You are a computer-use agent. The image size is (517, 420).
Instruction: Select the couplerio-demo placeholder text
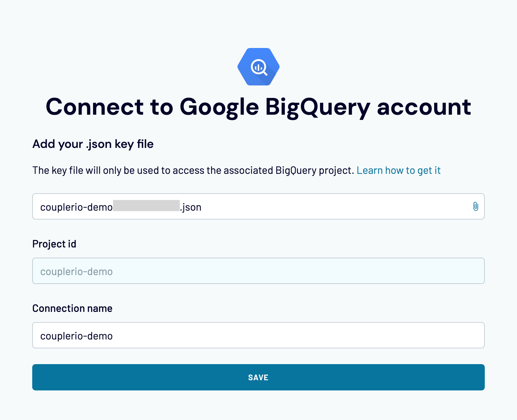(x=76, y=271)
